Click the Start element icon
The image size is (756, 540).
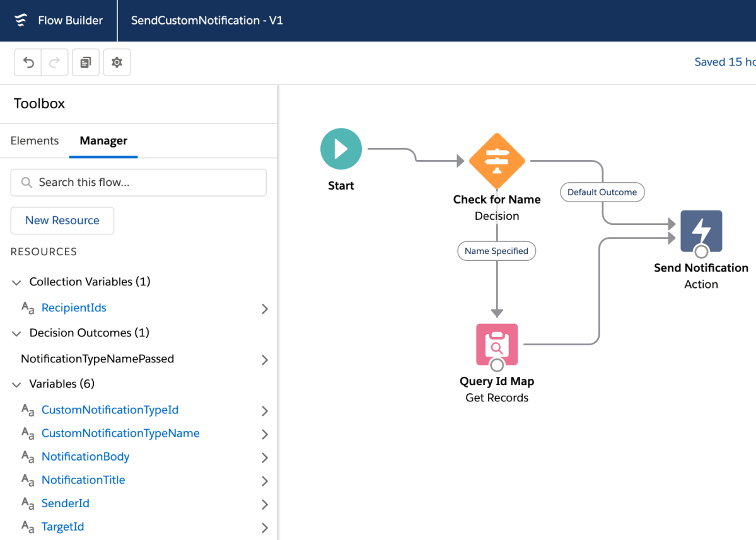click(340, 149)
